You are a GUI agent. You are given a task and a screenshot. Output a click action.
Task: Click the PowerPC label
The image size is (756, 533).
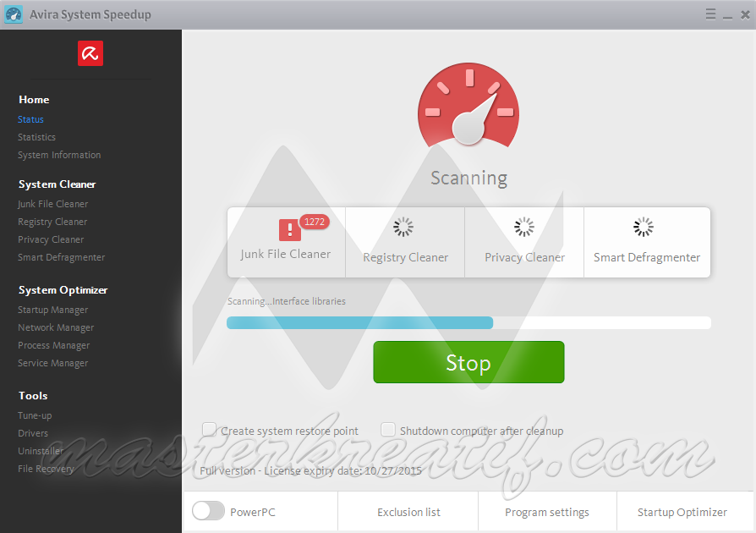(253, 512)
